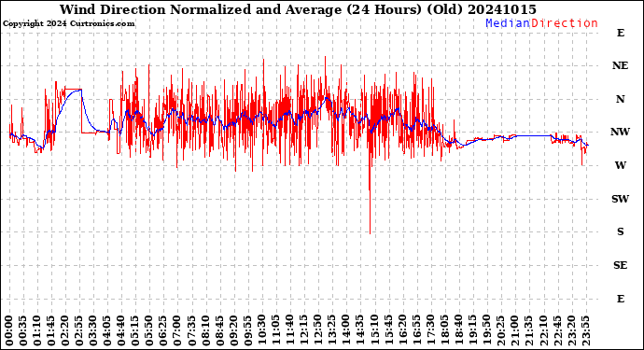Click the 01:45 time label
Screen dimensions: 644x350
51,330
